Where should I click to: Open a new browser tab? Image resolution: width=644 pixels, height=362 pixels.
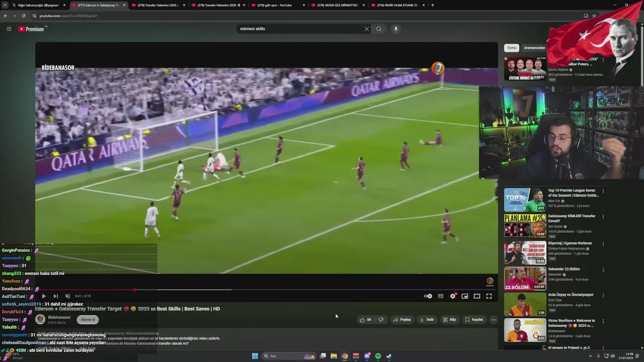pos(433,5)
